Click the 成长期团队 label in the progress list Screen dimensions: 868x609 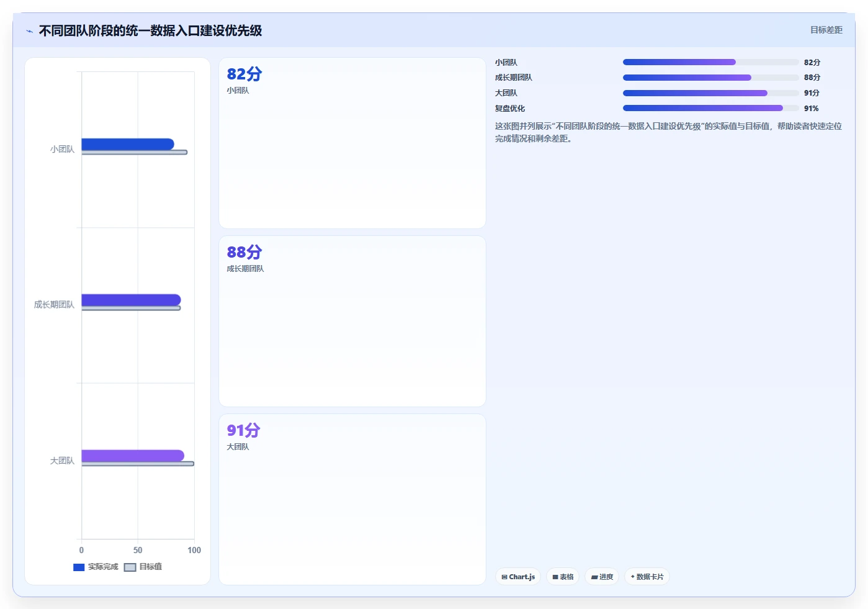[514, 78]
